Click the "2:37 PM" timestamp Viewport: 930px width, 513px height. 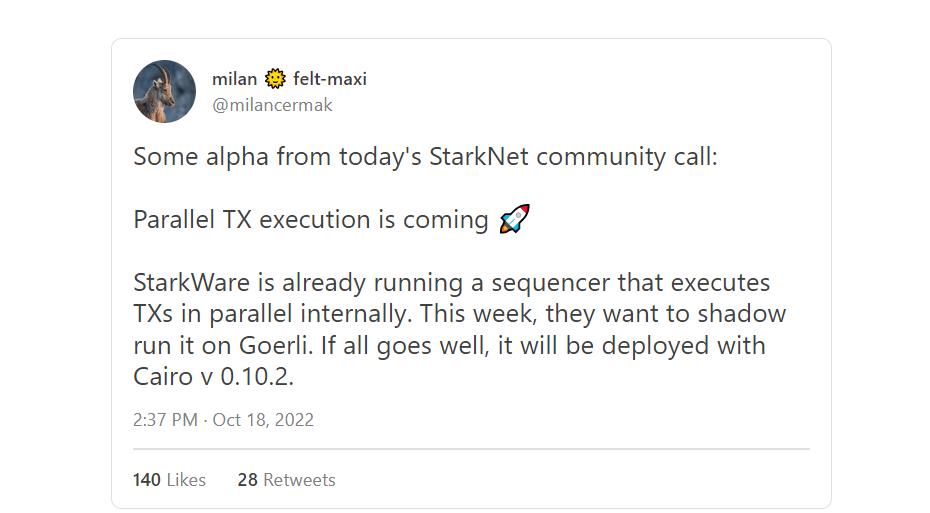coord(165,420)
